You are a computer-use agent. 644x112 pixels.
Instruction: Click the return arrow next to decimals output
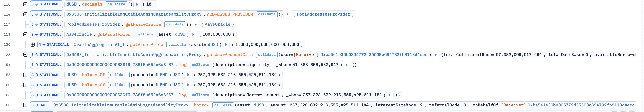coord(137,4)
